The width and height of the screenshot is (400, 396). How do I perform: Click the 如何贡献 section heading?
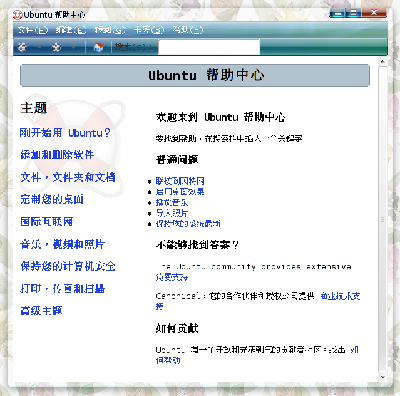(177, 329)
